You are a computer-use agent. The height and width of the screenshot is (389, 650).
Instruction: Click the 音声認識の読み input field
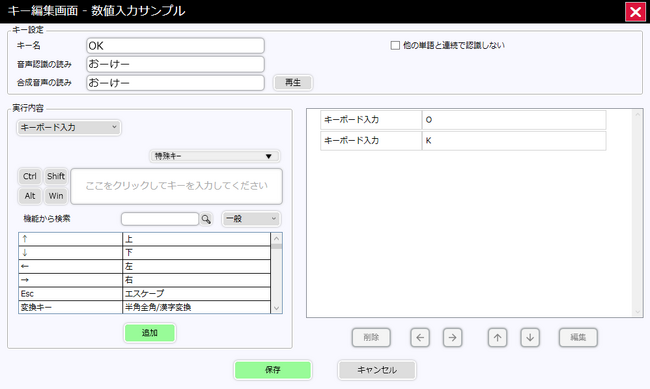pos(175,64)
